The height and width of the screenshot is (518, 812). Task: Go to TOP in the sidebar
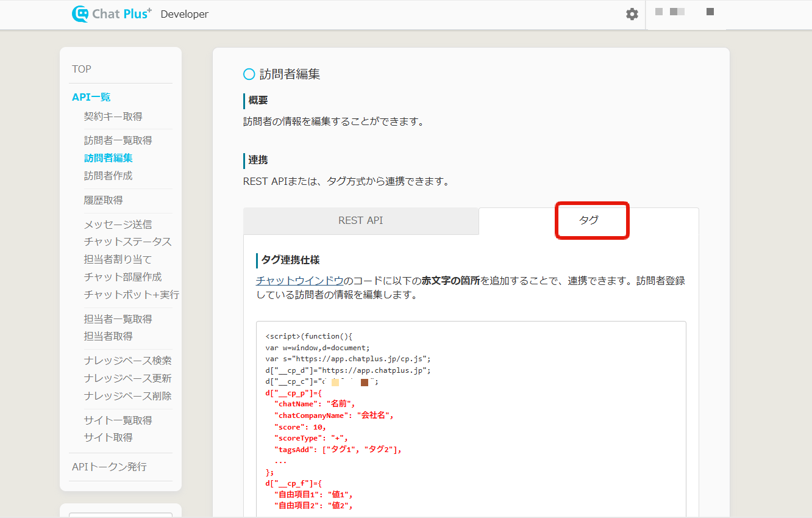click(x=82, y=69)
